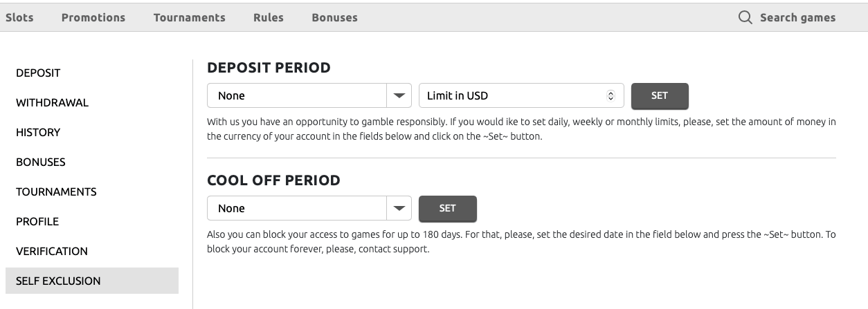Go to the Promotions tab
The width and height of the screenshot is (868, 309).
pos(93,18)
